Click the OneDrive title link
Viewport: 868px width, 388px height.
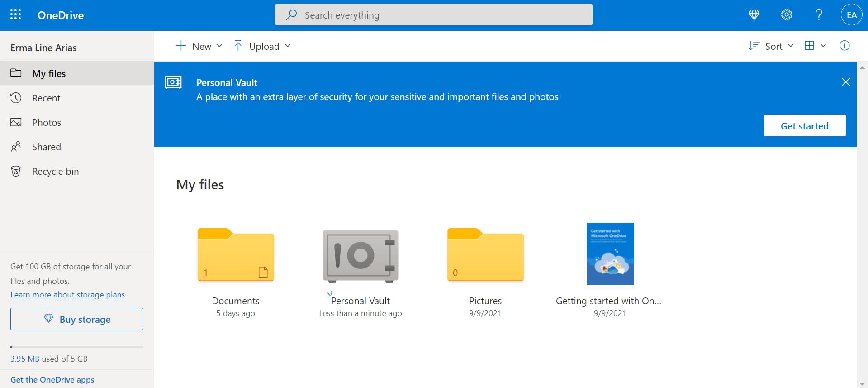pos(61,15)
